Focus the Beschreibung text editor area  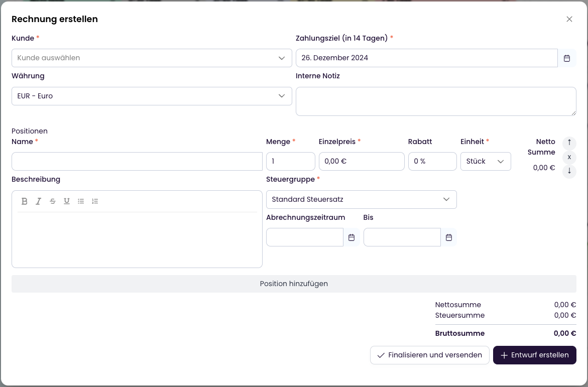(x=137, y=239)
